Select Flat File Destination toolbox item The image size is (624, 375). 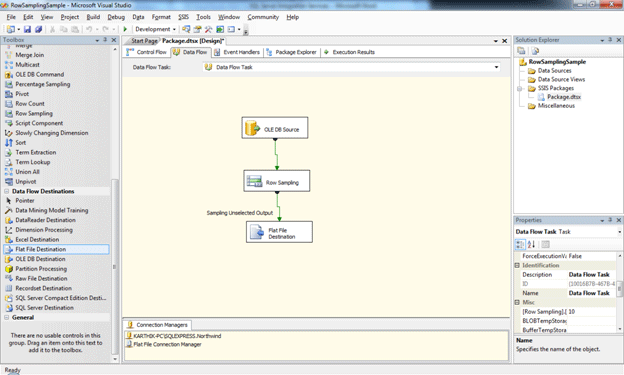(x=56, y=249)
